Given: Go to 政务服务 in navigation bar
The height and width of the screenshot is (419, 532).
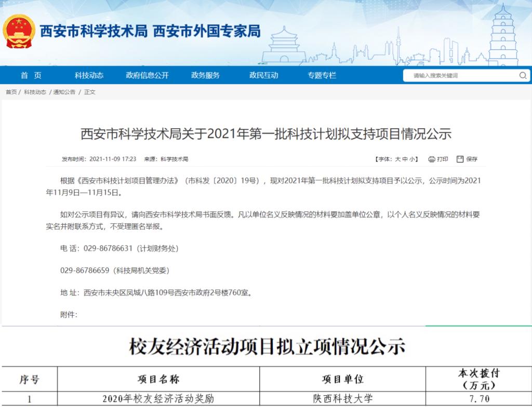Looking at the screenshot, I should tap(205, 75).
